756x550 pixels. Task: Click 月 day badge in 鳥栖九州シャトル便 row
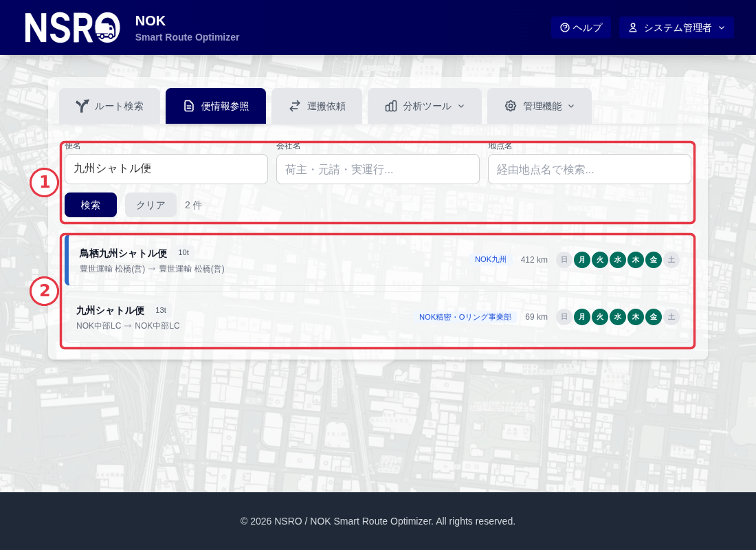[582, 260]
